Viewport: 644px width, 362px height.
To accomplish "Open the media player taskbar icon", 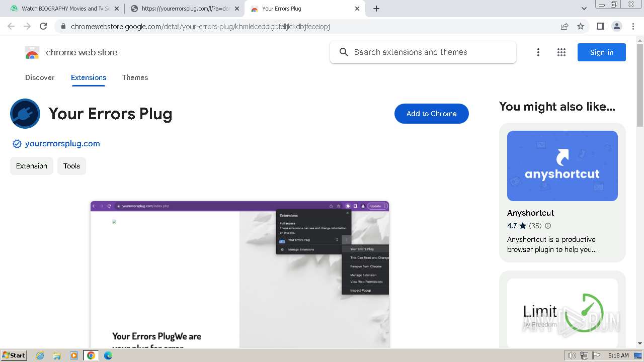I will [x=74, y=355].
